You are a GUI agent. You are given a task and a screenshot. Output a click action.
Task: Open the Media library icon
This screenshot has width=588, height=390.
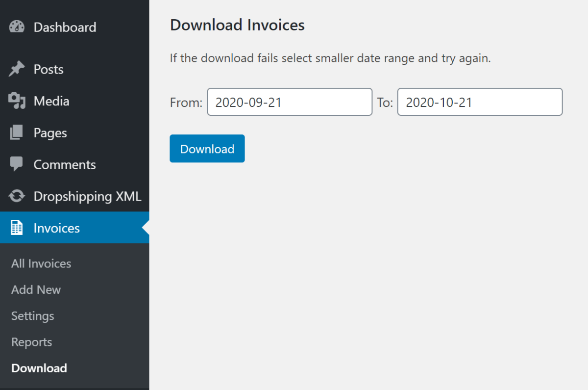(17, 101)
